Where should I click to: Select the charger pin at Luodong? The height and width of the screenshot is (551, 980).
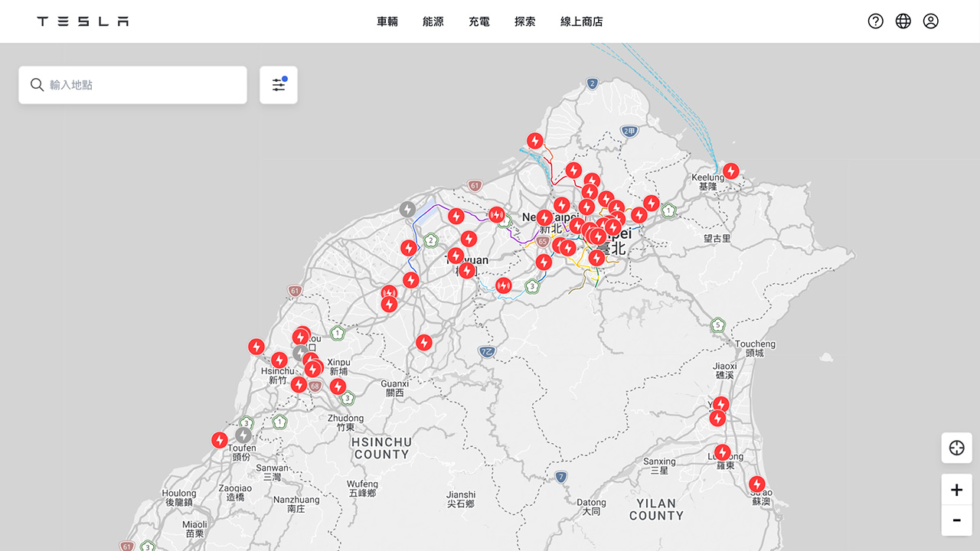723,453
